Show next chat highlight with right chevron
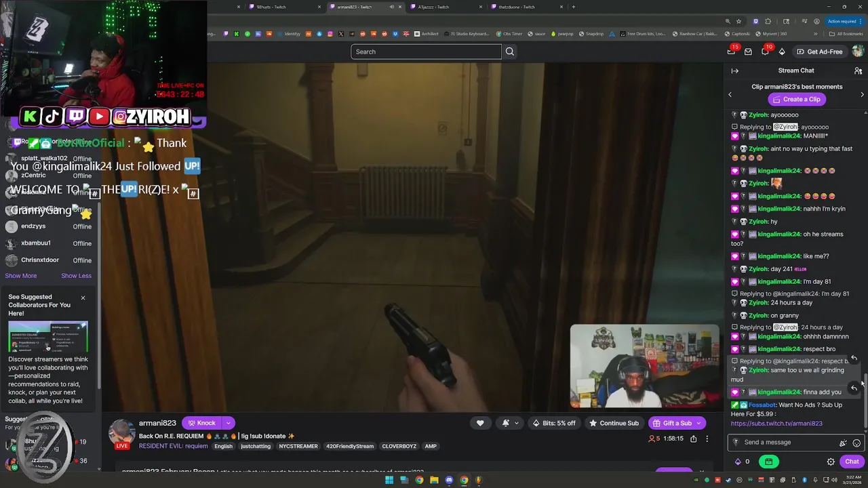This screenshot has height=488, width=868. pos(862,94)
